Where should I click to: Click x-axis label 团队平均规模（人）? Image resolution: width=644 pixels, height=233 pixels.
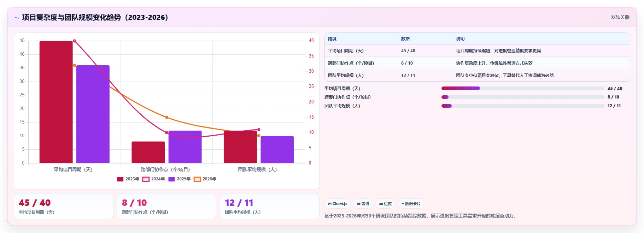tap(257, 169)
